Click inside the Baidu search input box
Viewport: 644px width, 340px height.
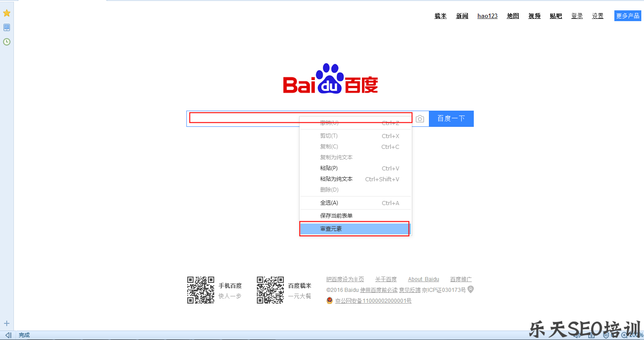pos(243,118)
